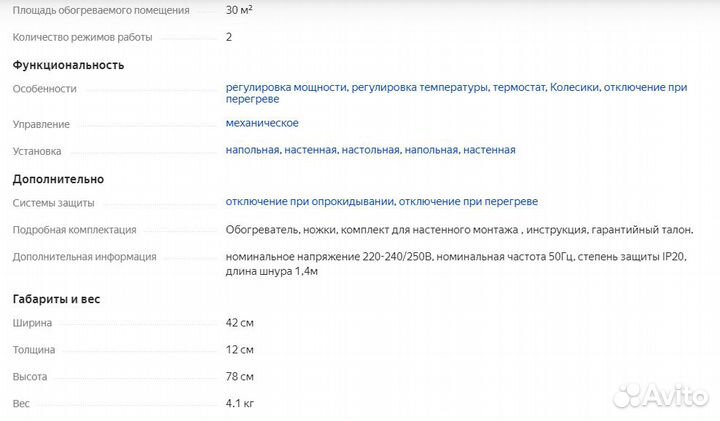Select the "регулировка температуры" link
Viewport: 720px width, 421px height.
420,88
